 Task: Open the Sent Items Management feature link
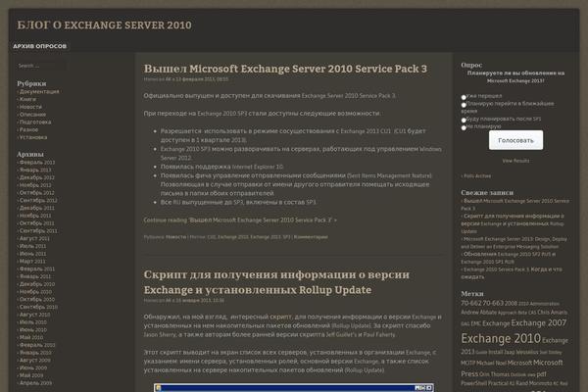pos(389,176)
